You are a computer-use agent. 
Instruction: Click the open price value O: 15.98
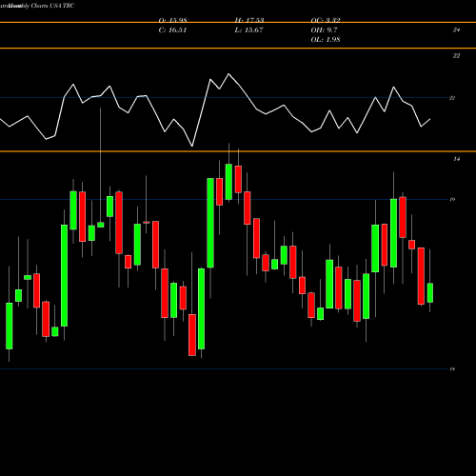click(172, 20)
